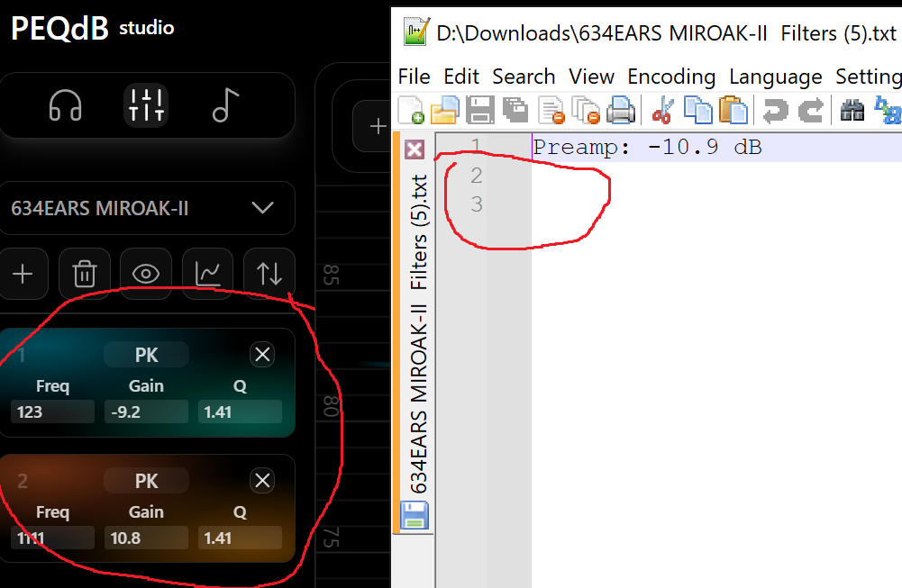Click Close file icon in Notepad++ toolbar

[x=551, y=110]
